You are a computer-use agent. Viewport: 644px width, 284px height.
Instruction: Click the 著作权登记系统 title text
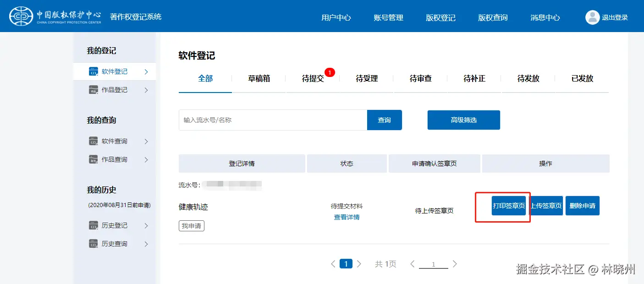click(136, 17)
